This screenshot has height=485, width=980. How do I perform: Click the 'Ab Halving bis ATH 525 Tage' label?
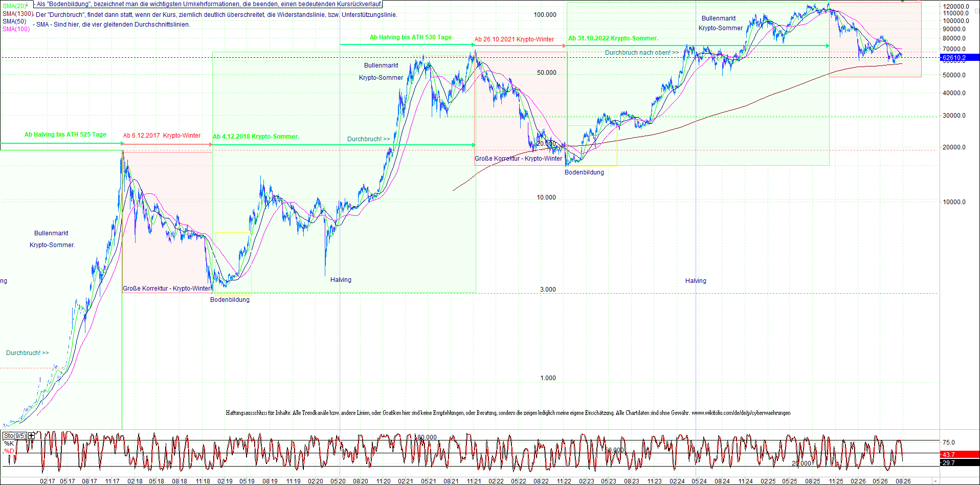[x=65, y=135]
